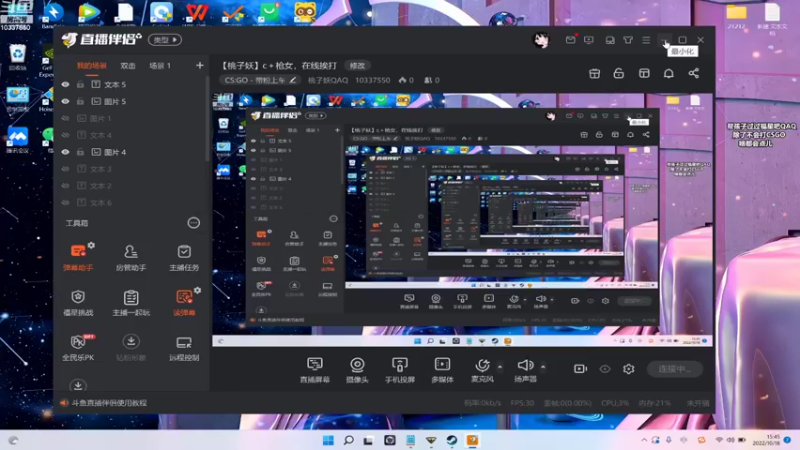Open settings gear on 读弹幕
This screenshot has height=450, width=800.
[x=197, y=290]
